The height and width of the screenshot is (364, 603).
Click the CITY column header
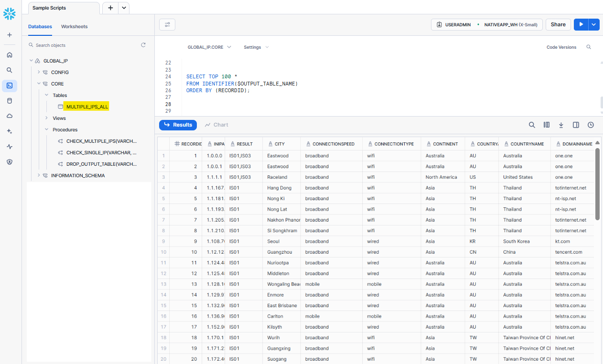(281, 144)
